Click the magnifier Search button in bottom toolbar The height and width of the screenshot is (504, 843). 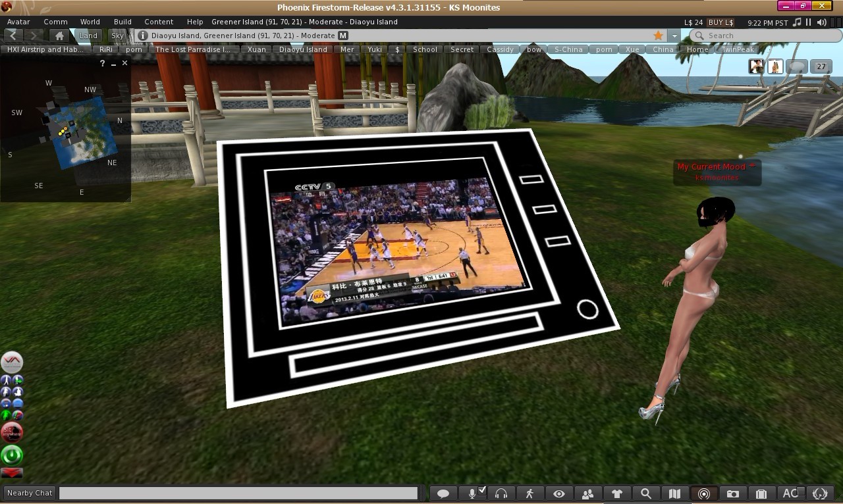coord(646,493)
